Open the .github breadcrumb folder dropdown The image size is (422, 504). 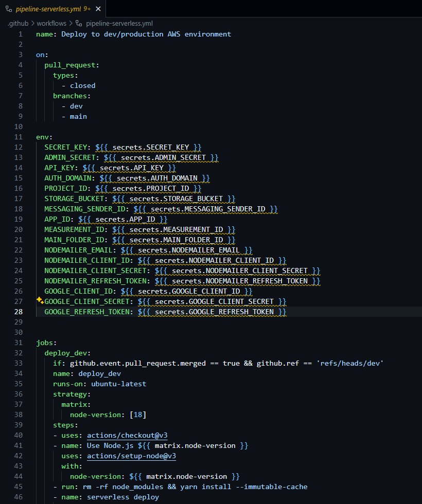pyautogui.click(x=18, y=23)
